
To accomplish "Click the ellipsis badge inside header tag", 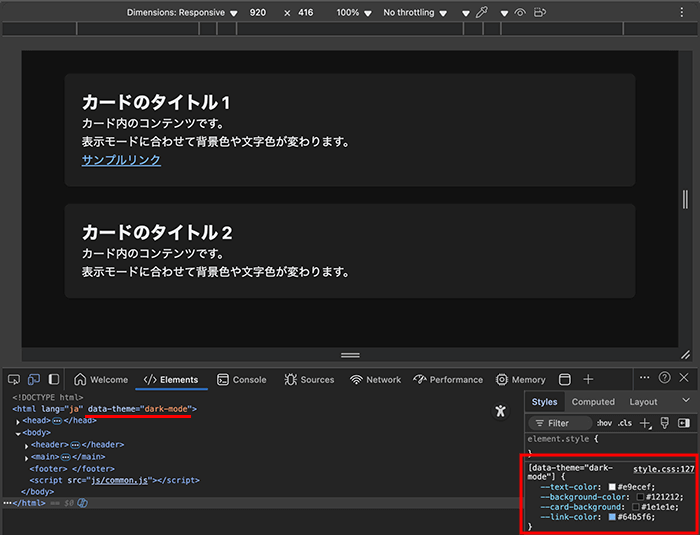I will (x=75, y=445).
